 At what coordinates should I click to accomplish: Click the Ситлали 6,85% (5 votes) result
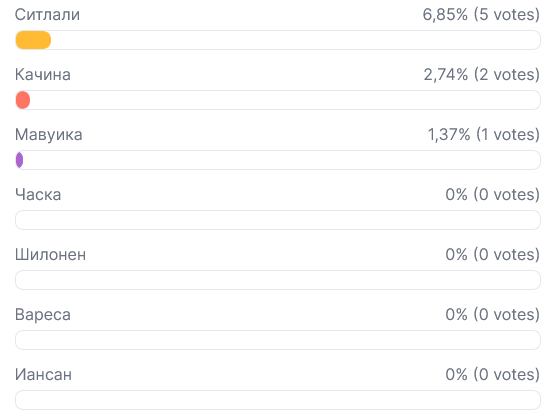point(481,15)
